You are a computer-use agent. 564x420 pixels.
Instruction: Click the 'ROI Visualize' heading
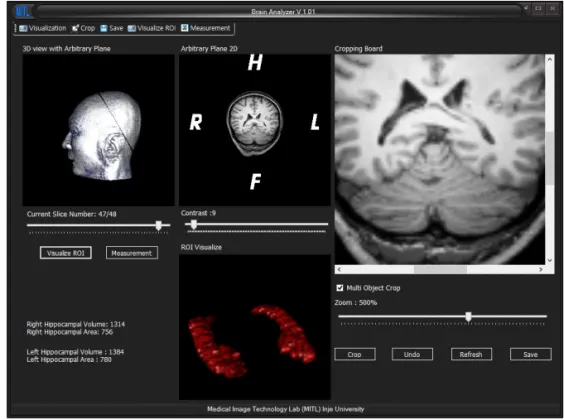[x=201, y=247]
